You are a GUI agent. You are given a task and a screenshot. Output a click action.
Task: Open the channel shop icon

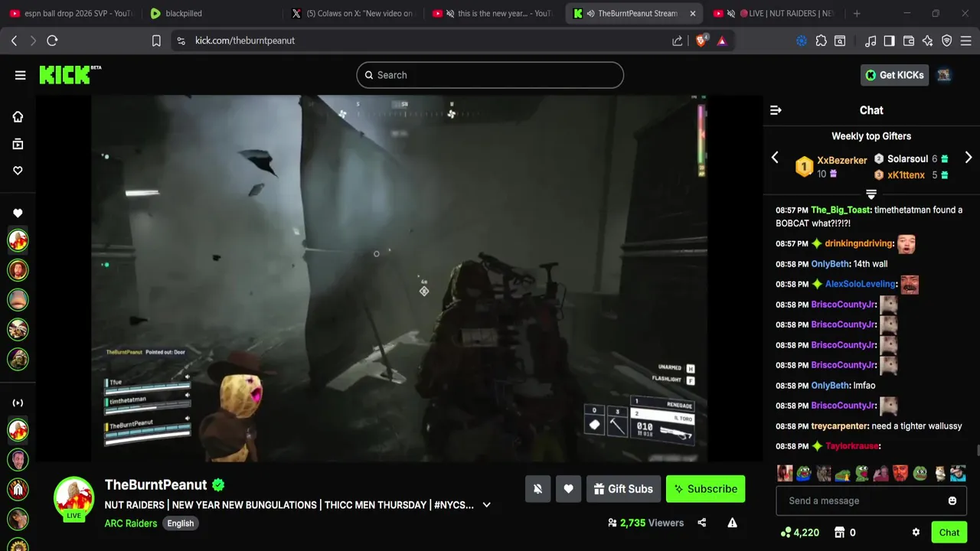pyautogui.click(x=839, y=533)
